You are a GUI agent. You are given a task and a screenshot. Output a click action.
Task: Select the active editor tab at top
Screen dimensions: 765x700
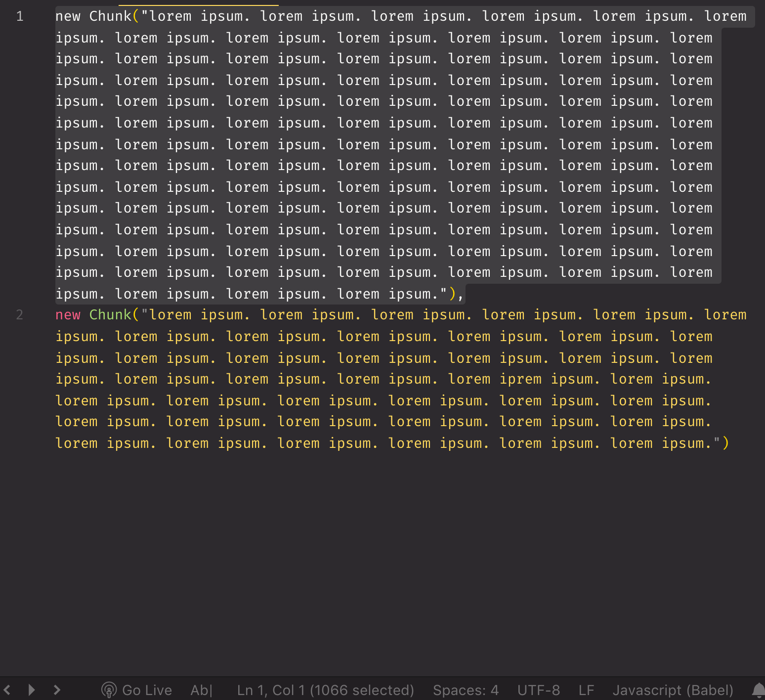tap(198, 3)
